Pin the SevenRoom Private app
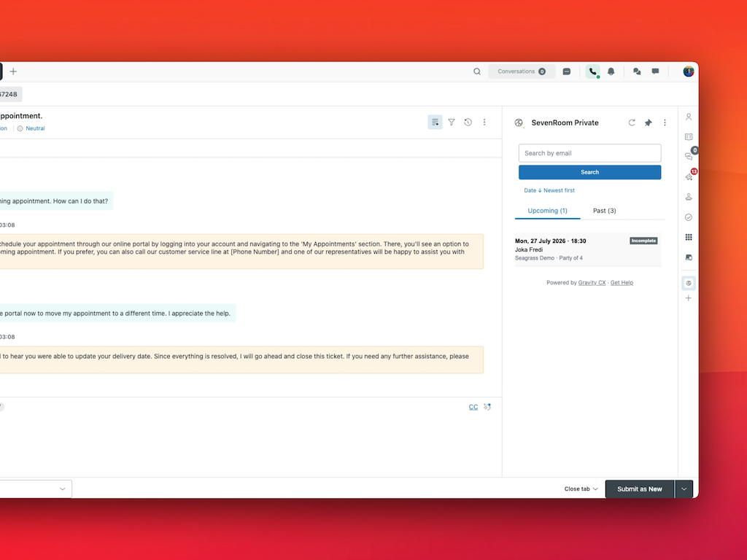Screen dimensions: 747x560 (x=649, y=122)
